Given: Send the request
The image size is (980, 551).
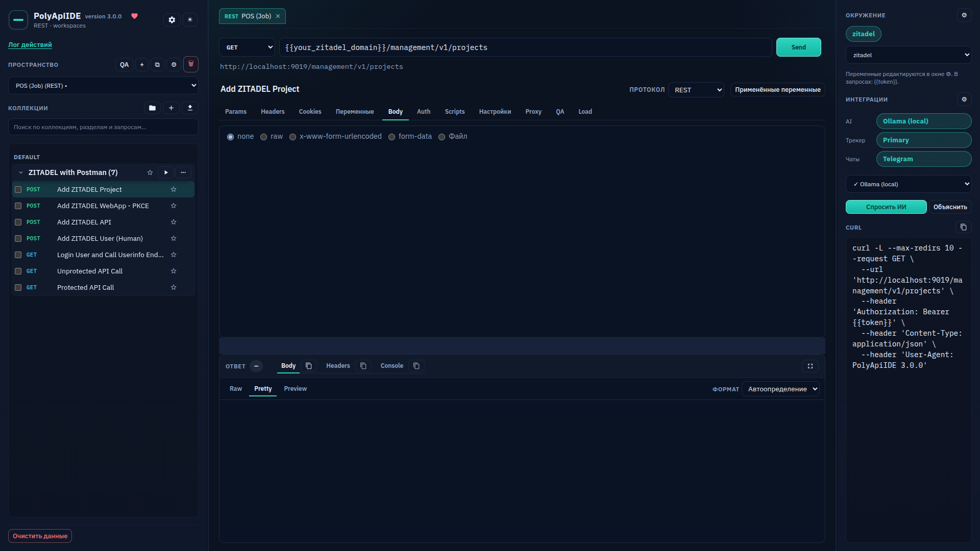Looking at the screenshot, I should point(798,47).
